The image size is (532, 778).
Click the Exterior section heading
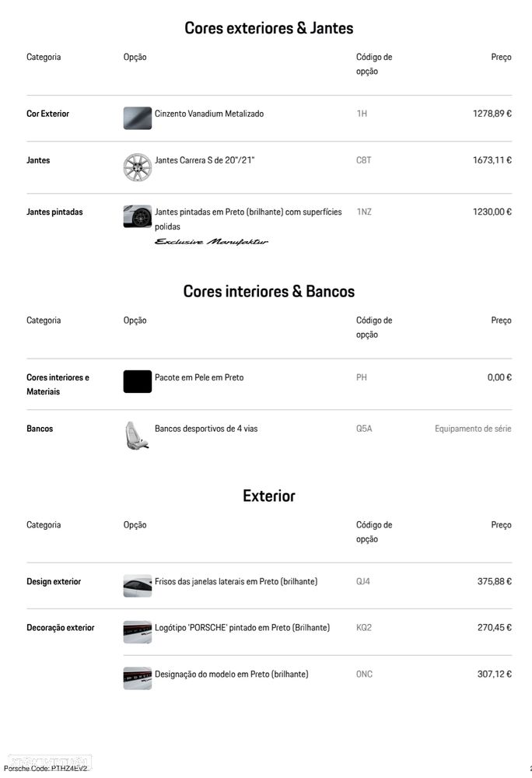[268, 496]
